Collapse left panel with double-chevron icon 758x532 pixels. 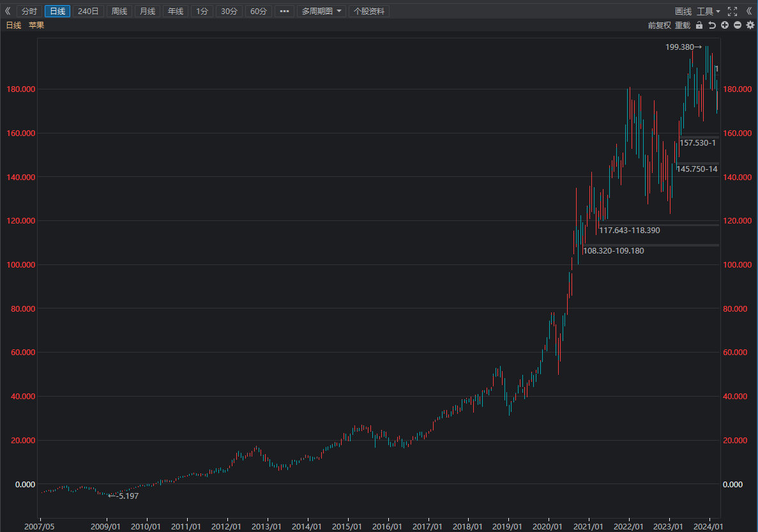[8, 11]
